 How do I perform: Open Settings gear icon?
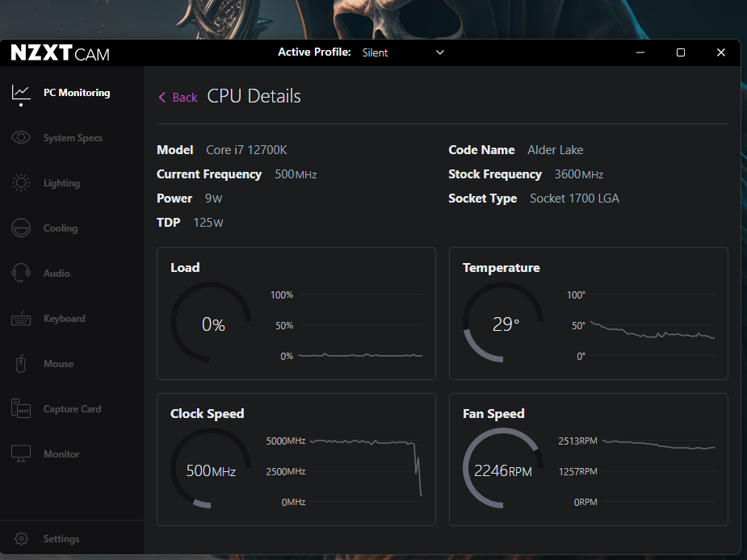click(22, 539)
